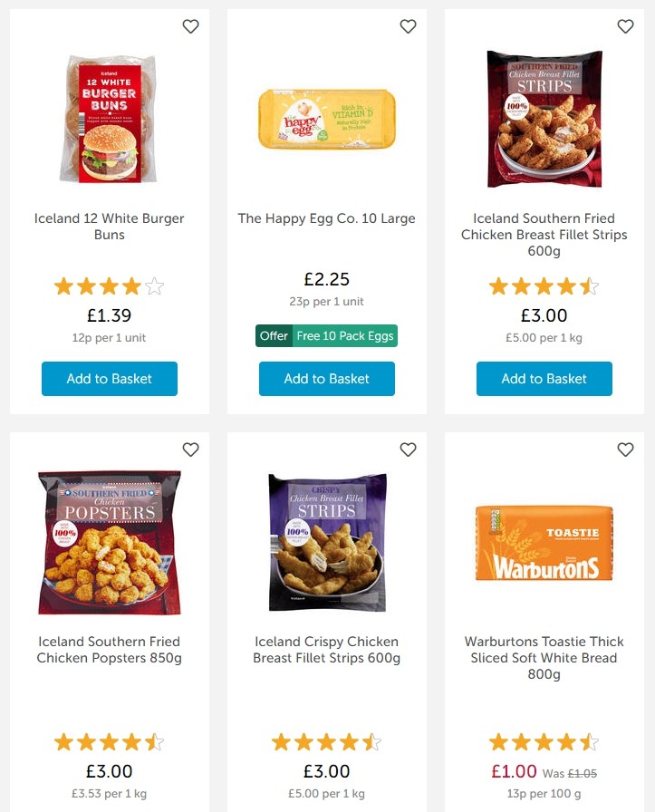Open Iceland 12 White Burger Buns title
This screenshot has height=812, width=655.
tap(110, 227)
